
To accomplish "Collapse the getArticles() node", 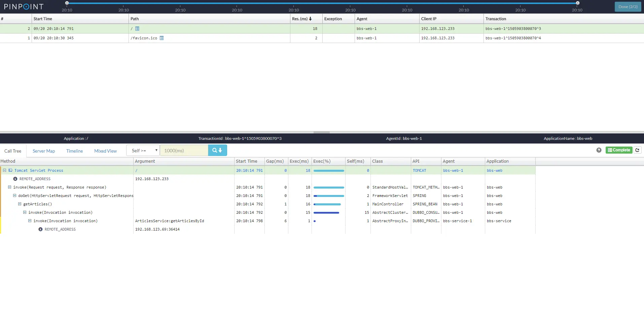I will coord(20,204).
